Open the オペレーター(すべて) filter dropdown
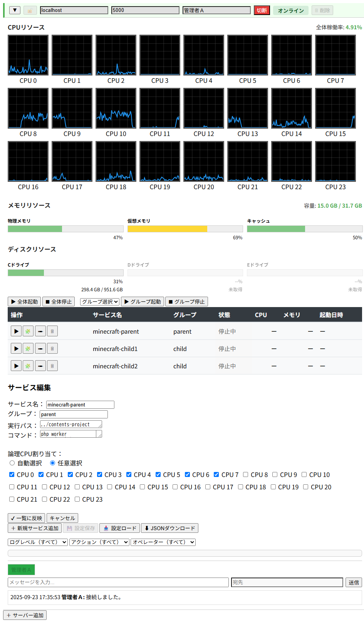 click(163, 542)
